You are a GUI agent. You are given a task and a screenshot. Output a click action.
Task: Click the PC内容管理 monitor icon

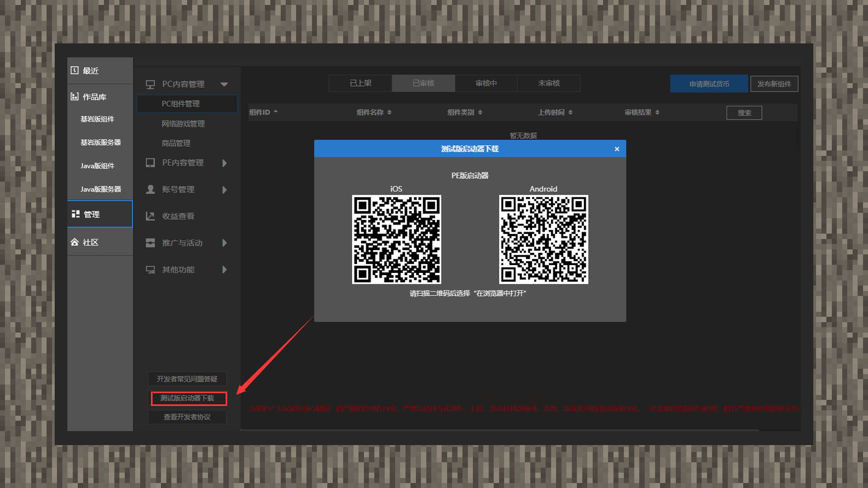(150, 84)
